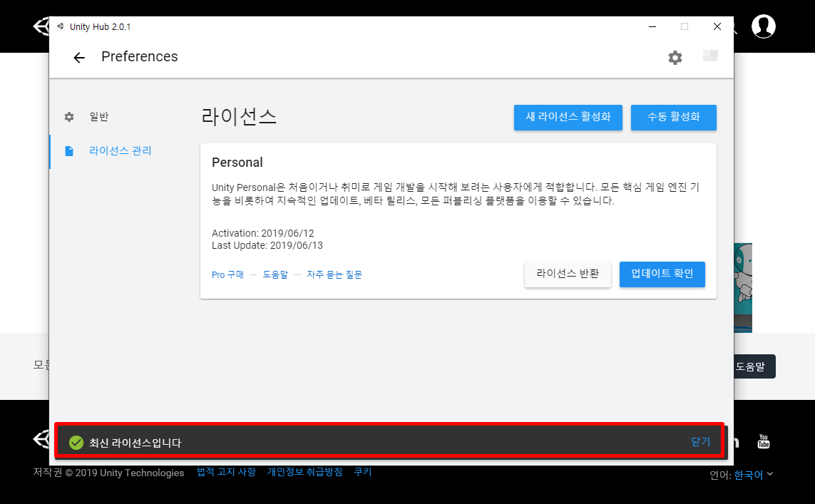This screenshot has width=815, height=504.
Task: Click 수동 활성화 button
Action: (x=674, y=118)
